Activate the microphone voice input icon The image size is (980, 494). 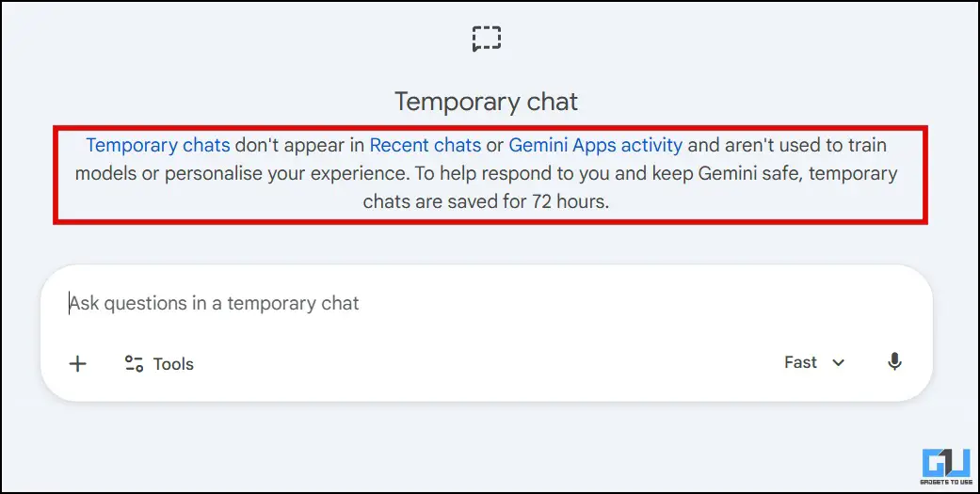point(894,362)
